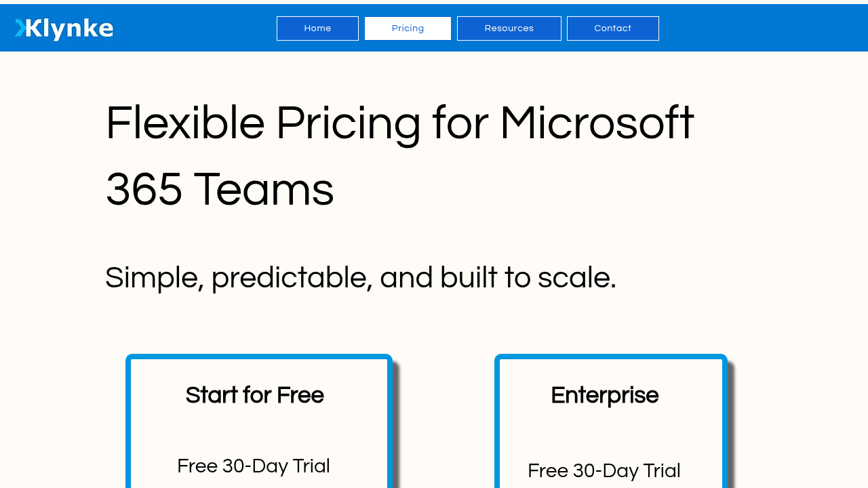Click the blue border of the Enterprise card
This screenshot has width=868, height=488.
pyautogui.click(x=611, y=357)
